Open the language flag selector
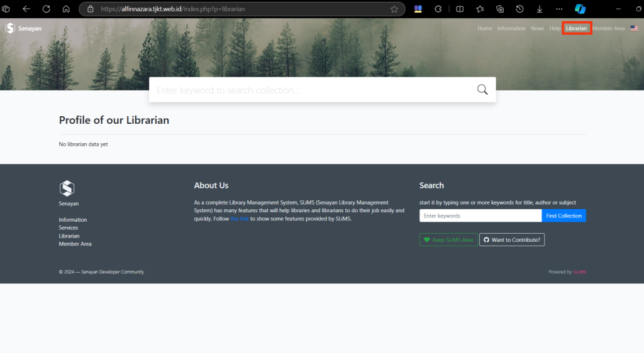 pyautogui.click(x=634, y=28)
